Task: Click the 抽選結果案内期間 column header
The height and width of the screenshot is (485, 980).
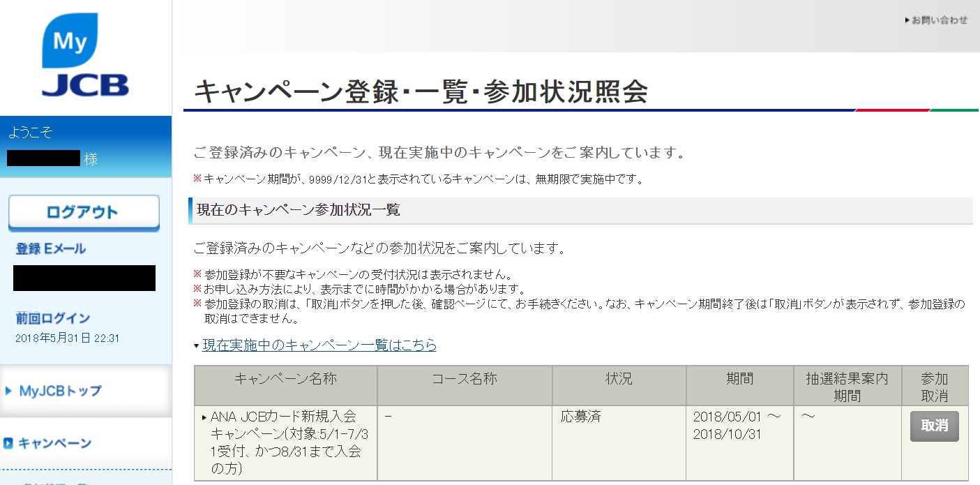Action: pos(847,387)
